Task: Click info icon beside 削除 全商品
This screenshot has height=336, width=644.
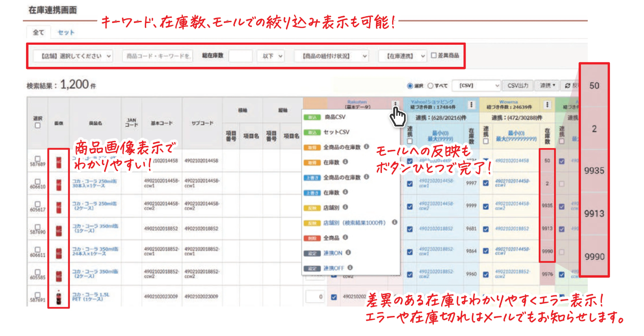Action: coord(345,237)
